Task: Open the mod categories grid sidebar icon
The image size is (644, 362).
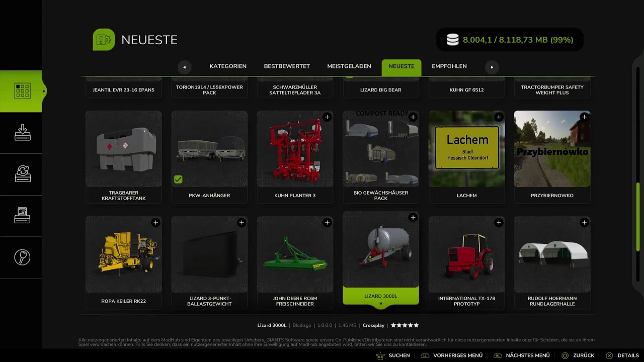Action: point(23,91)
